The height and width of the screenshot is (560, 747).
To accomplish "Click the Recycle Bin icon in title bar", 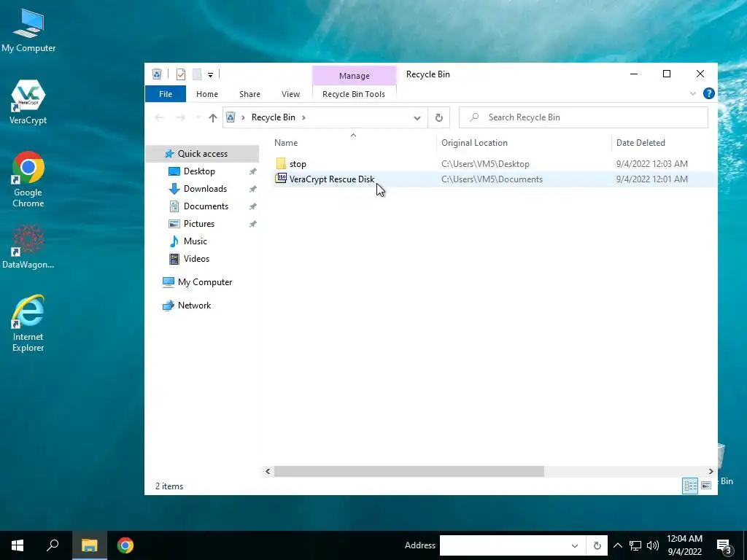I will tap(157, 74).
